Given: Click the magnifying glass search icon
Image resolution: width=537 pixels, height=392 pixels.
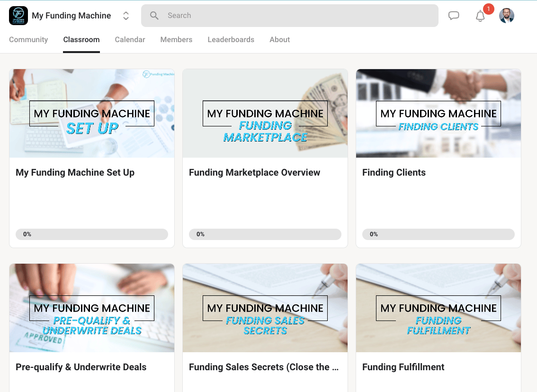Looking at the screenshot, I should [x=154, y=16].
